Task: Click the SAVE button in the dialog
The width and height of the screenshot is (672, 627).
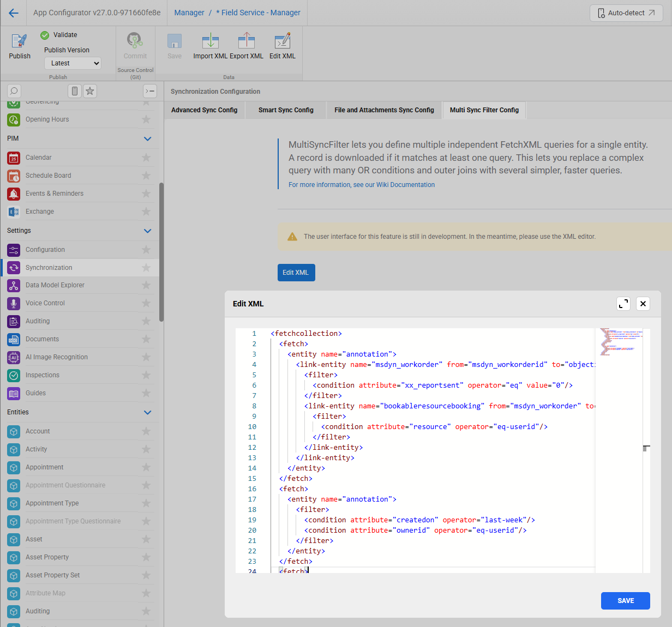Action: [626, 601]
